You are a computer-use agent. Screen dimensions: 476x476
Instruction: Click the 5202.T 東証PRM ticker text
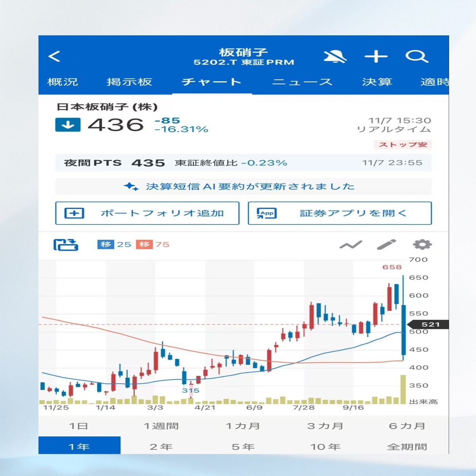coord(244,62)
